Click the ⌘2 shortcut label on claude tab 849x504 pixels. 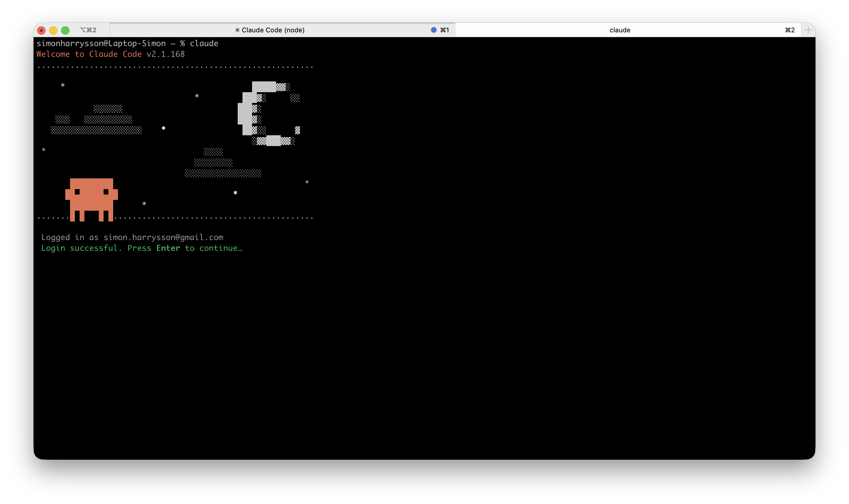[x=789, y=30]
